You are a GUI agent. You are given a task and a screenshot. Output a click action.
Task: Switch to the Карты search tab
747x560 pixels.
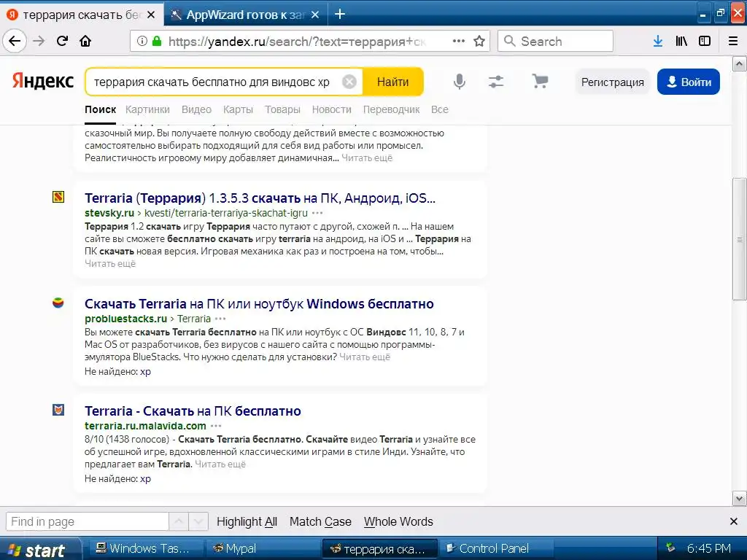pyautogui.click(x=238, y=109)
